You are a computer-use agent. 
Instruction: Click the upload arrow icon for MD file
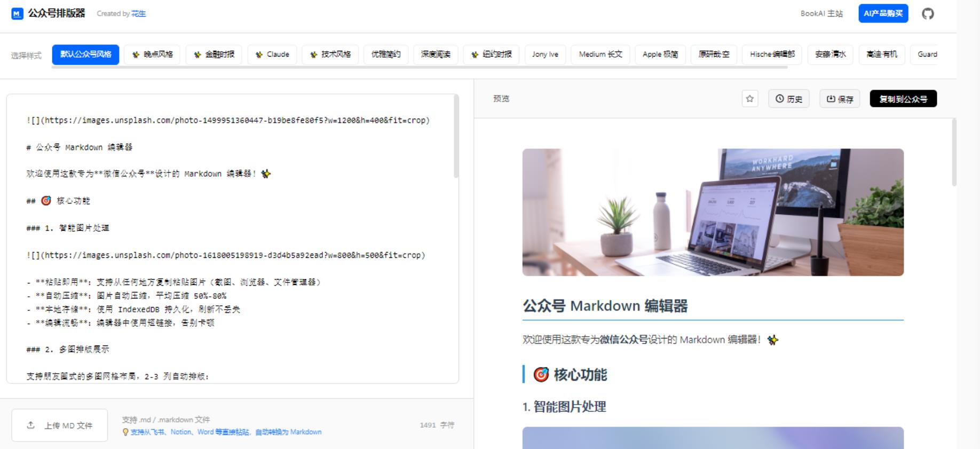(x=31, y=425)
